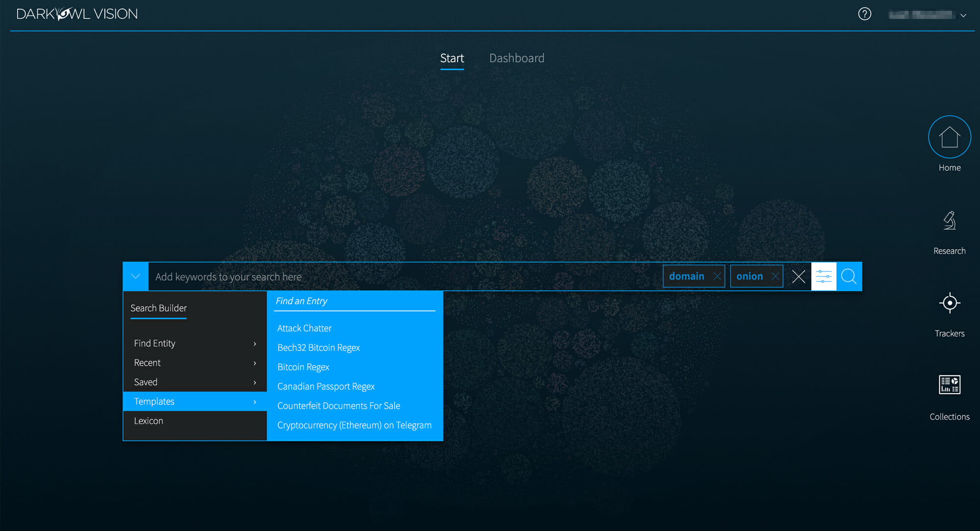Click the help question mark icon
This screenshot has width=980, height=531.
[x=864, y=14]
